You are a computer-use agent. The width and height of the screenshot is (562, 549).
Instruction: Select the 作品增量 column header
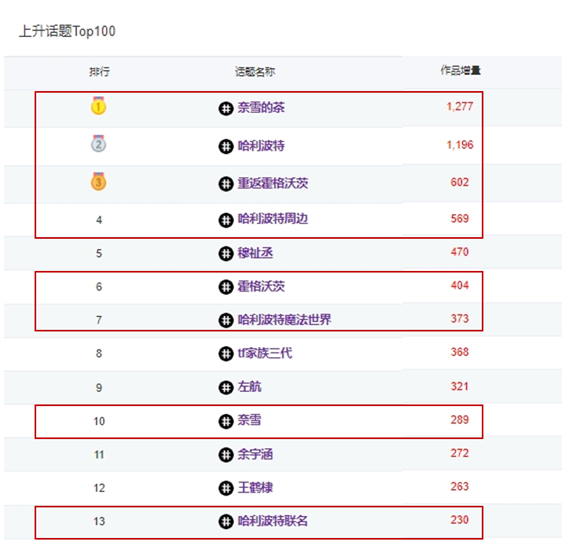(x=461, y=70)
